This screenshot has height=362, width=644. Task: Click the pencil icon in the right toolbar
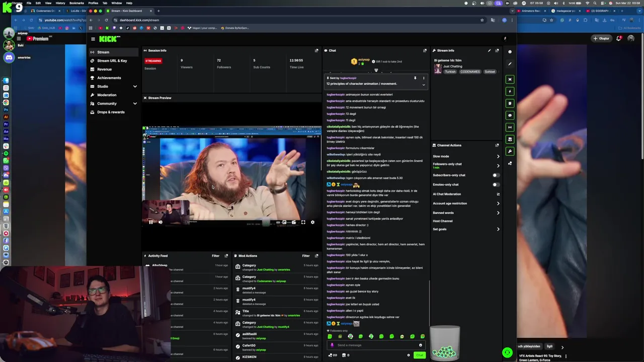tap(510, 64)
